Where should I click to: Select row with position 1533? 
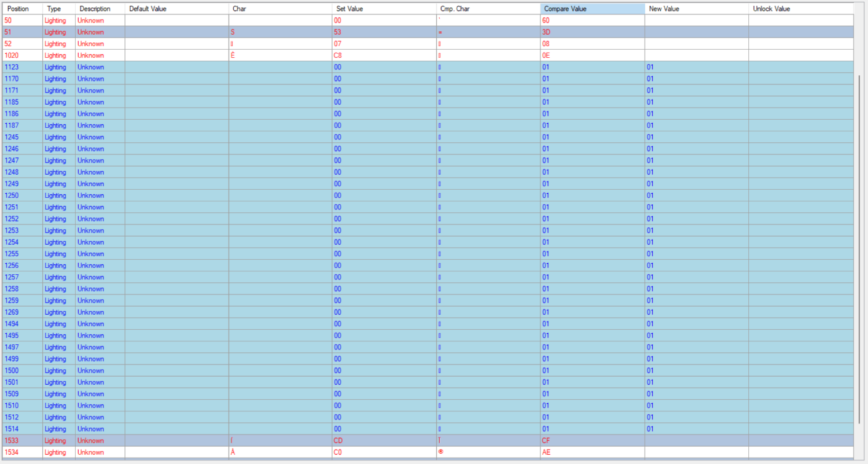pos(428,440)
